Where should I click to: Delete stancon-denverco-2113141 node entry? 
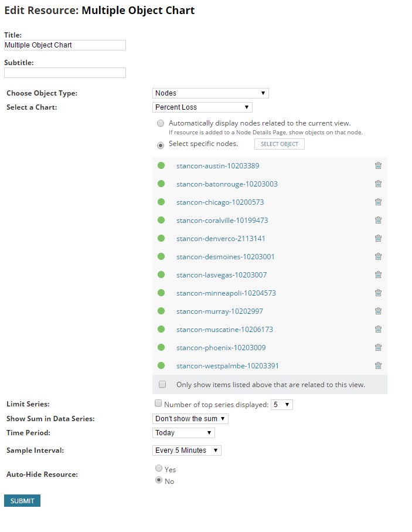[x=378, y=238]
